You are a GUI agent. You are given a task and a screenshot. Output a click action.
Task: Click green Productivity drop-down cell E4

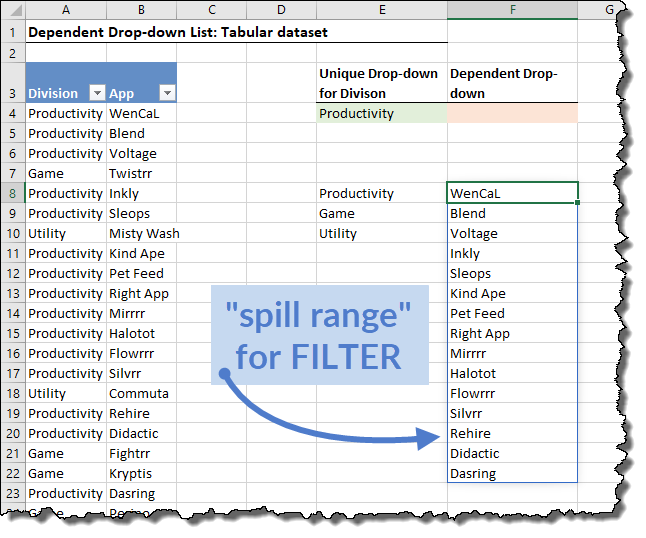tap(381, 113)
